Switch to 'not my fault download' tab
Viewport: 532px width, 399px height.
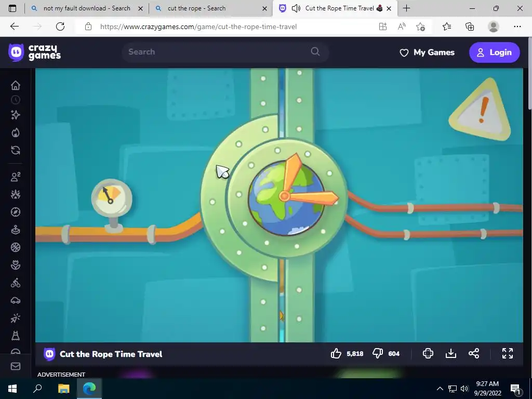(x=87, y=8)
